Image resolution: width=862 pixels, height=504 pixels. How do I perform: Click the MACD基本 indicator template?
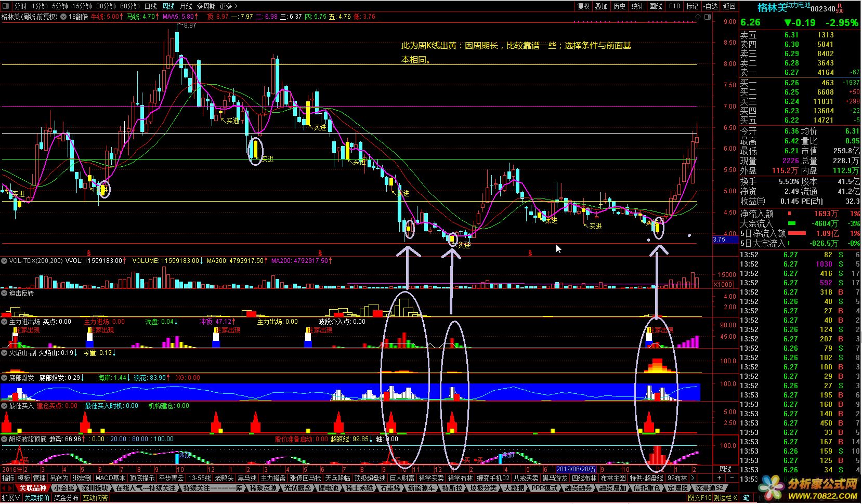[110, 478]
